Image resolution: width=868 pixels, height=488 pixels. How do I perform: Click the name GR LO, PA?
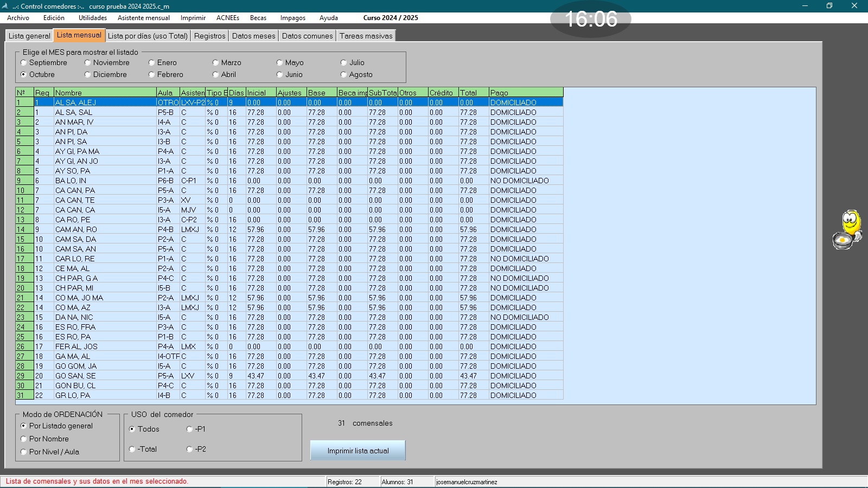[73, 395]
